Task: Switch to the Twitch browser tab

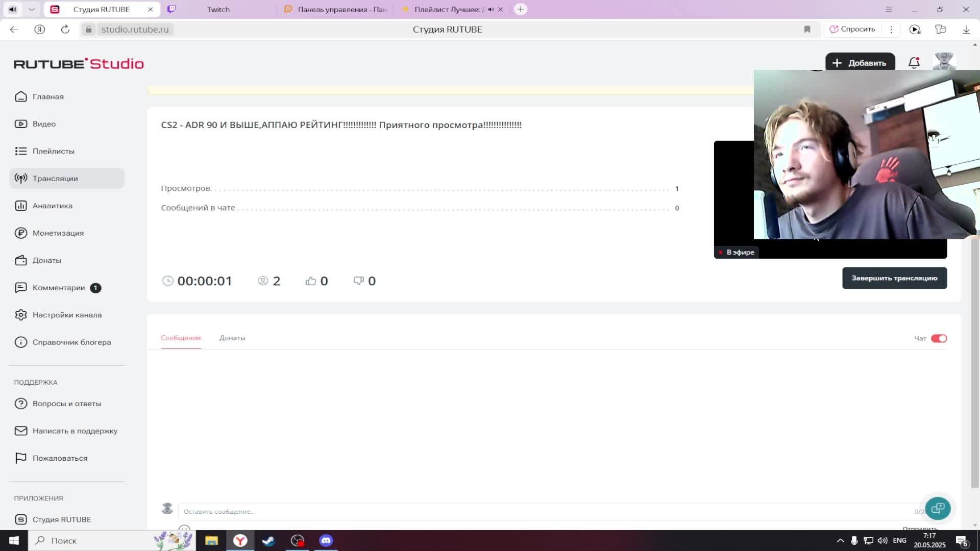Action: (218, 9)
